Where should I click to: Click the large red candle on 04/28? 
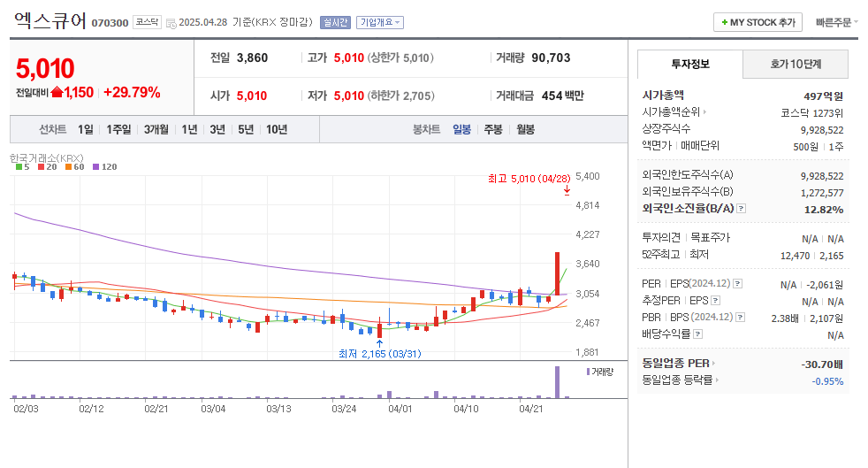(558, 273)
